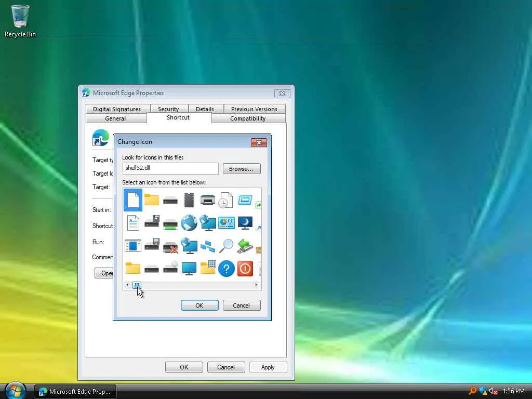
Task: Confirm with OK in Change Icon dialog
Action: pyautogui.click(x=199, y=305)
